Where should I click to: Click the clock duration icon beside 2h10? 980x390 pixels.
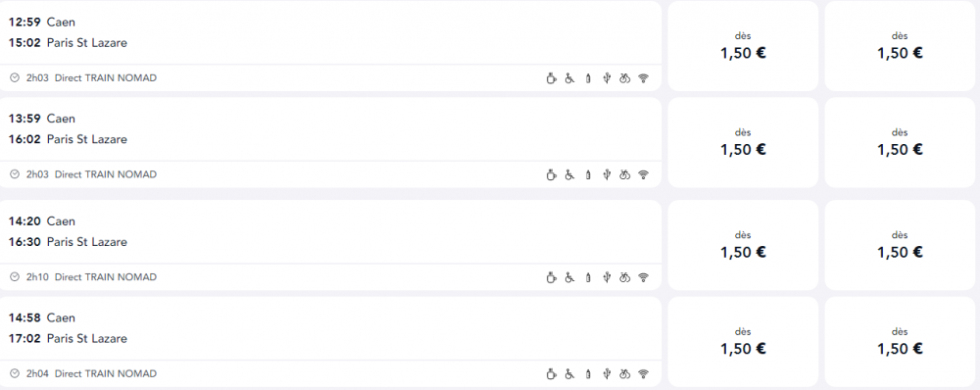tap(15, 277)
